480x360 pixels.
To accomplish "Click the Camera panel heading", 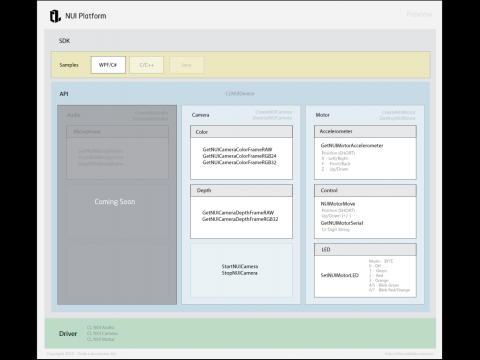I will 200,115.
